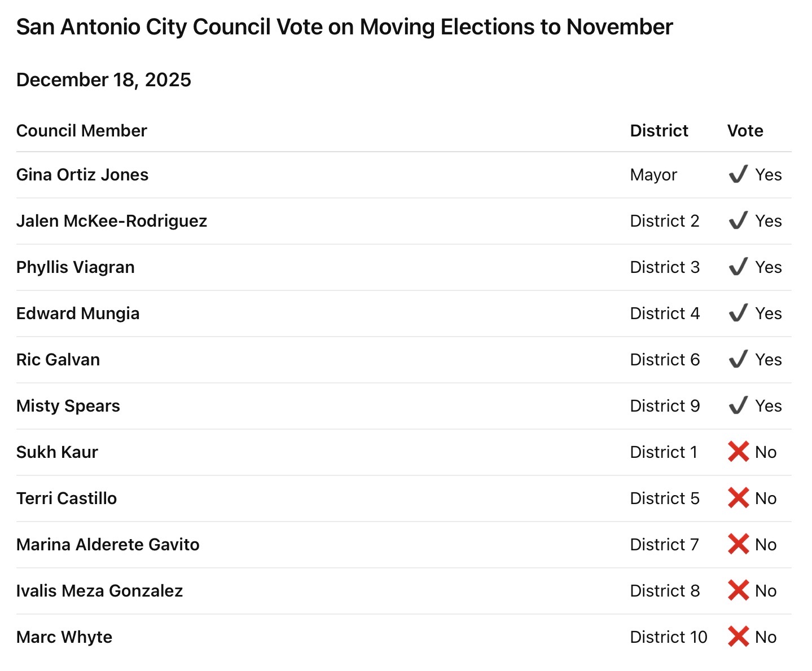This screenshot has height=671, width=812.
Task: Click the red X in Terri Castillo's row
Action: click(738, 498)
